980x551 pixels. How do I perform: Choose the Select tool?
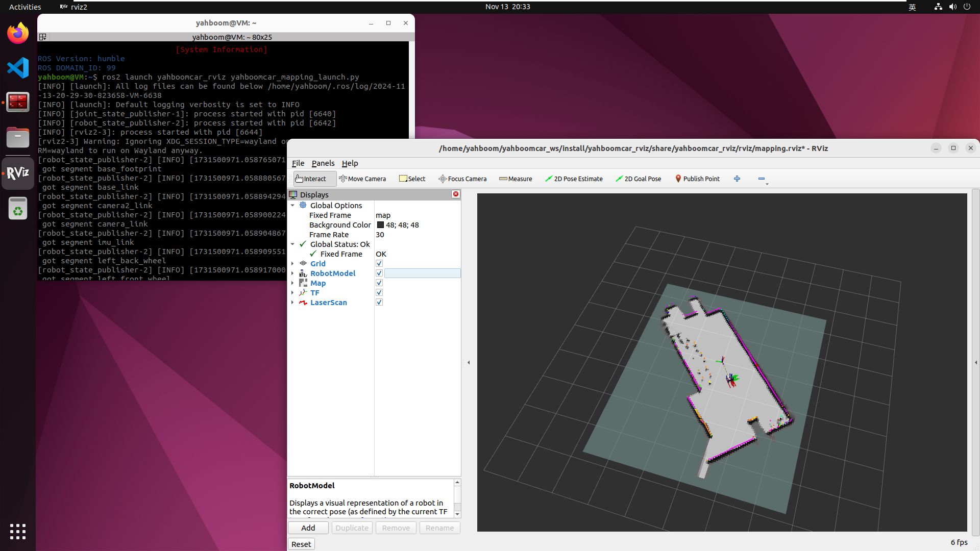[x=412, y=179]
